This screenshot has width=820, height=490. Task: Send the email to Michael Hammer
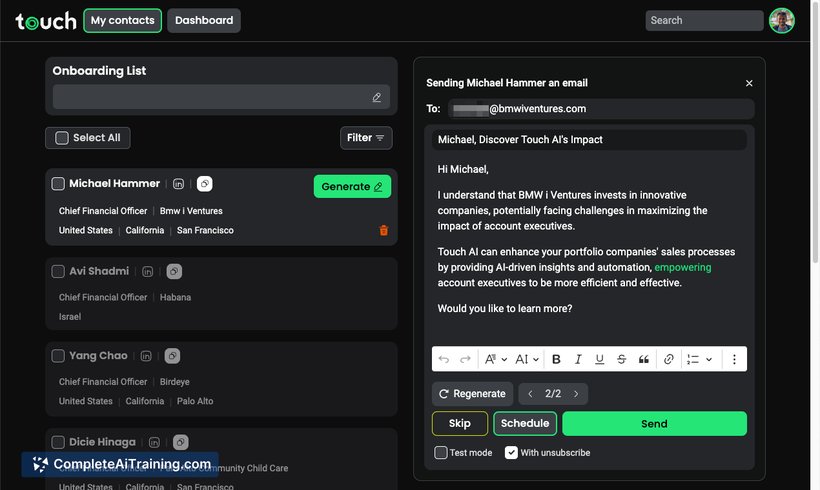pyautogui.click(x=654, y=424)
